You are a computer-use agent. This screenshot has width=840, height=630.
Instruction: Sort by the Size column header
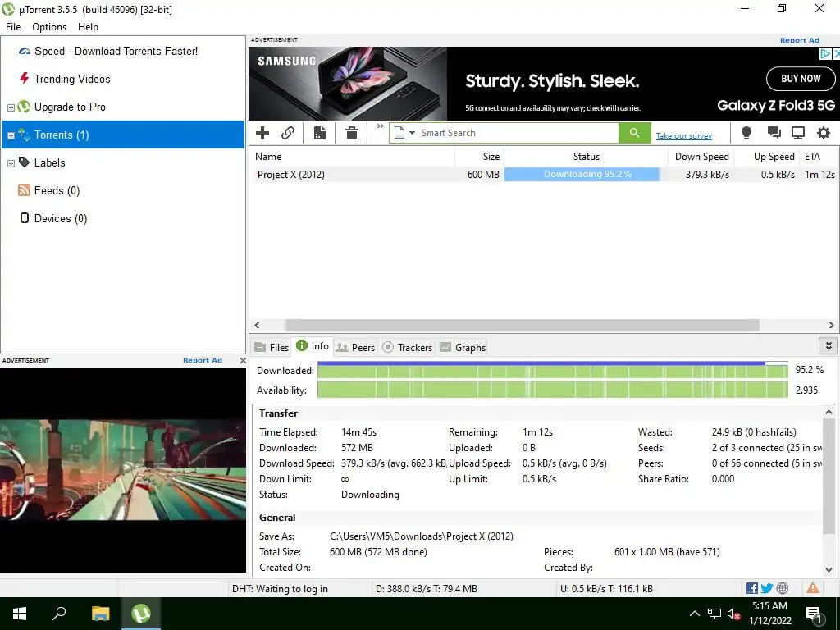479,157
